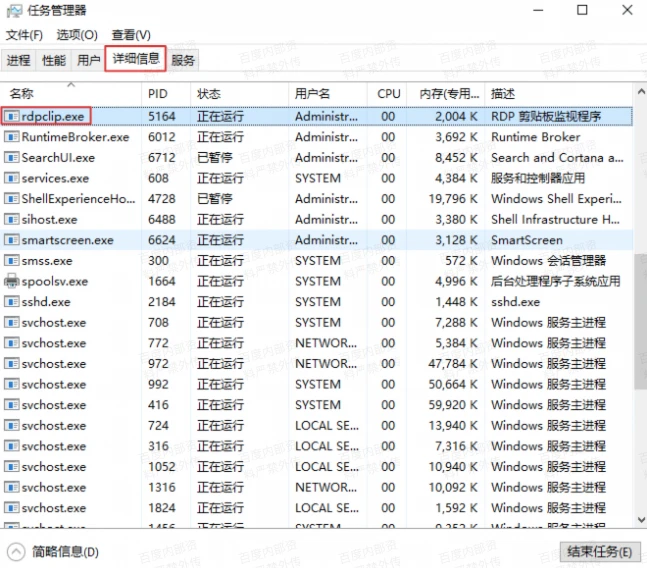Screen dimensions: 647x568
Task: Select the rdpclip.exe process name
Action: pos(53,117)
